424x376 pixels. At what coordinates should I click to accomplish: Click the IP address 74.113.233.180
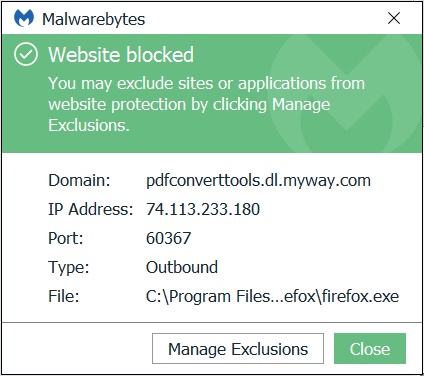(203, 209)
